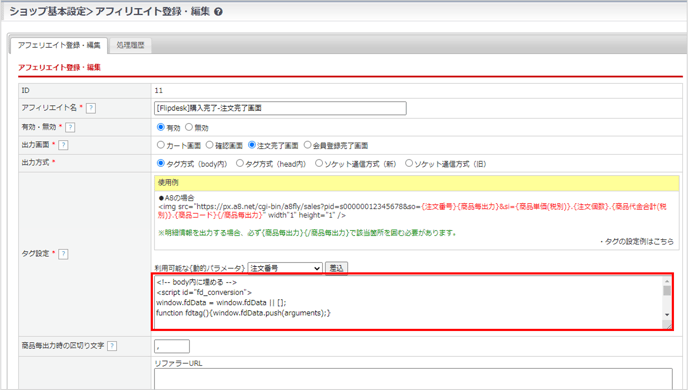Choose 確認画面 as output screen
Viewport: 688px width, 390px height.
[x=210, y=145]
